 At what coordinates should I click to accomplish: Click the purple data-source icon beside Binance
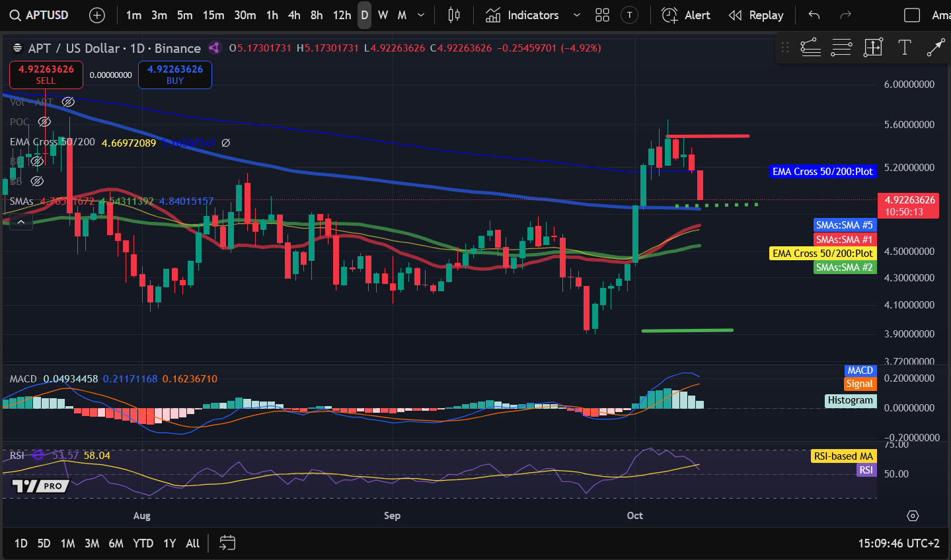click(x=214, y=48)
